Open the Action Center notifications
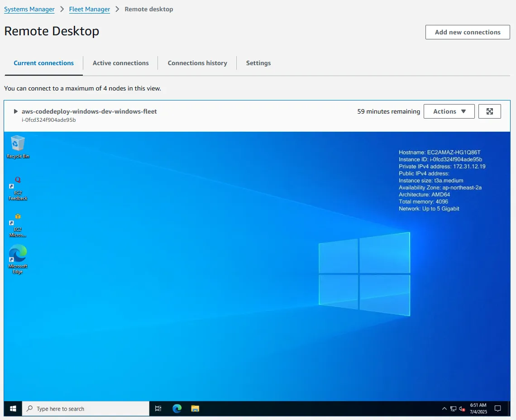The width and height of the screenshot is (516, 420). 498,408
